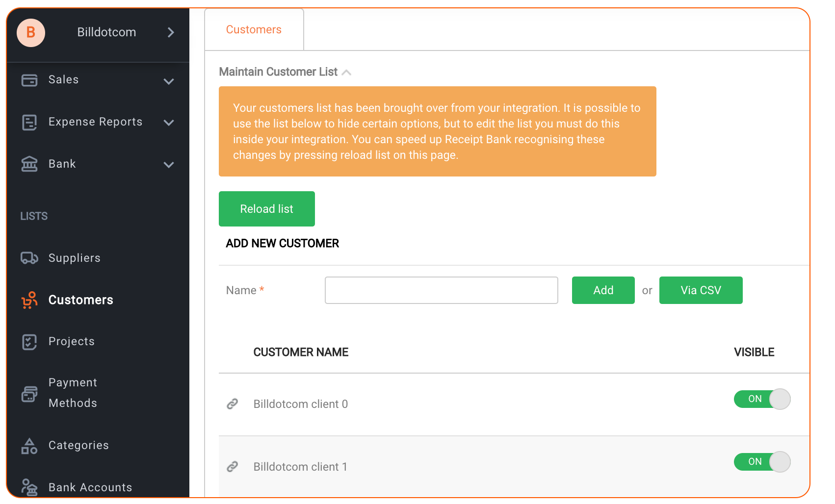Click the Expense Reports document icon

29,122
